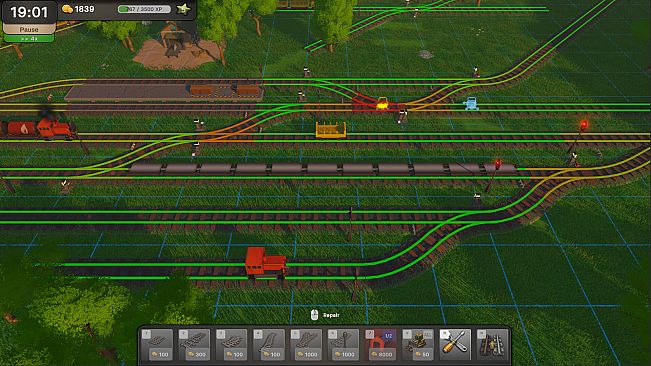Select the repair screwdriver and wrench tool
651x366 pixels.
click(x=455, y=344)
